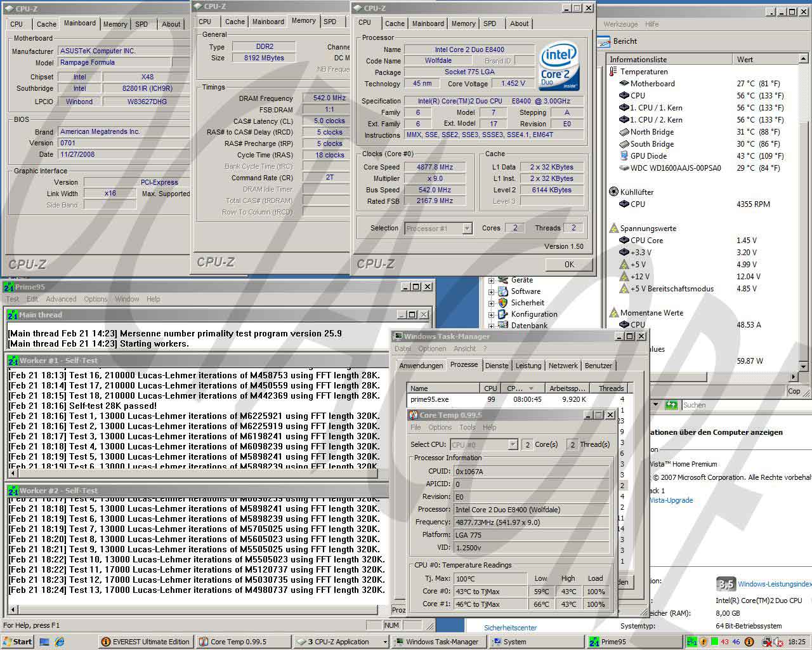Click Worker #1 window icon
The width and height of the screenshot is (812, 650).
pyautogui.click(x=12, y=361)
